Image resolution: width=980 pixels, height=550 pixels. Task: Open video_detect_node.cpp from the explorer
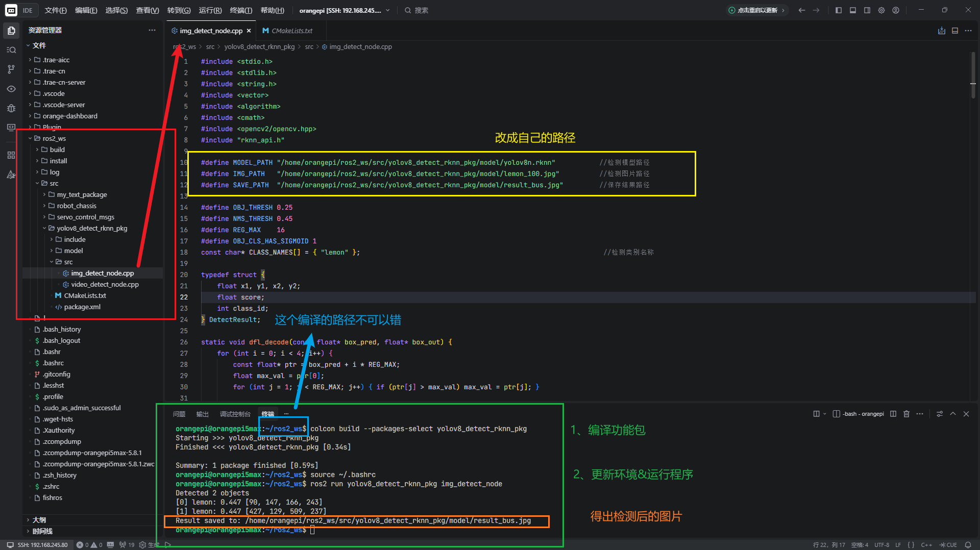(x=105, y=284)
